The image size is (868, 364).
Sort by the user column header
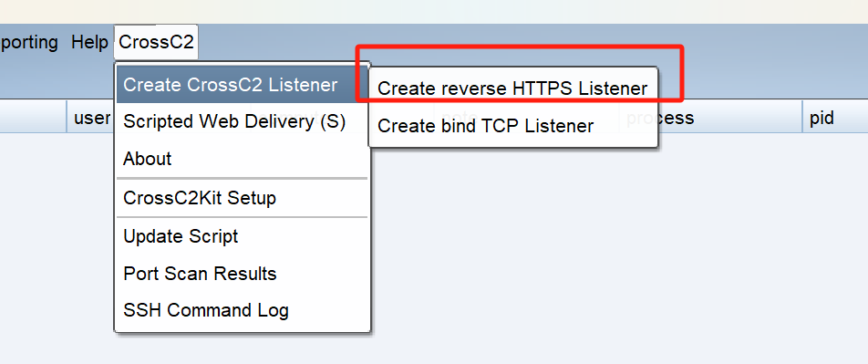click(91, 118)
